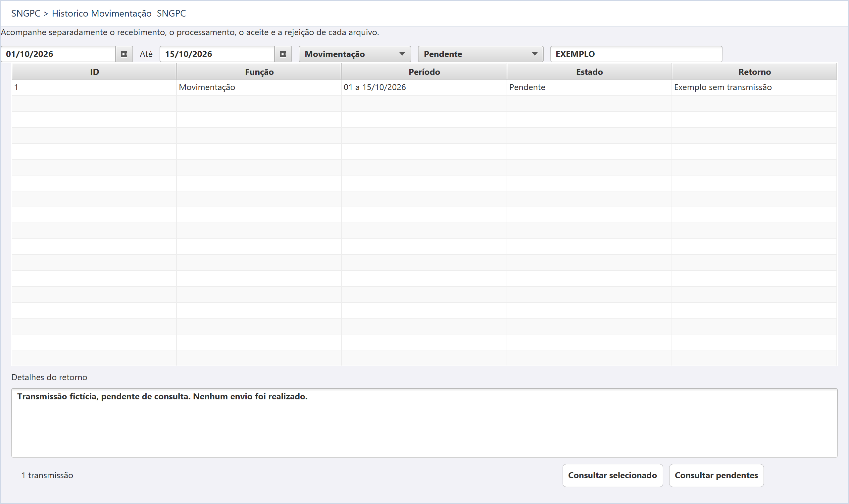The height and width of the screenshot is (504, 849).
Task: Open the end date calendar picker icon
Action: coord(283,54)
